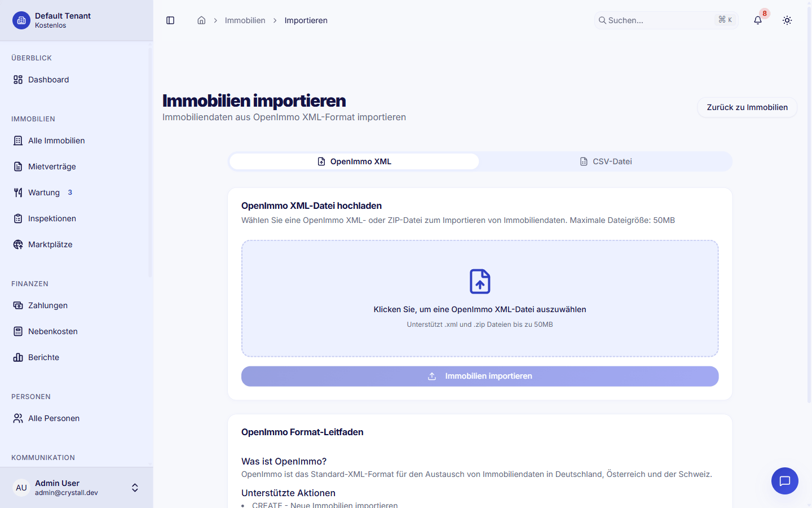
Task: Switch to the OpenImmo XML tab
Action: (354, 161)
